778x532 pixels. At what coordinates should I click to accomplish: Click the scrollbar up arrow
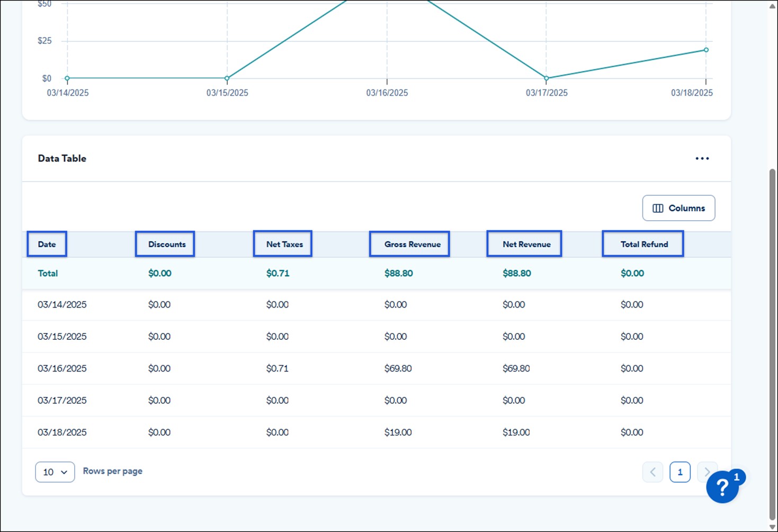[771, 6]
